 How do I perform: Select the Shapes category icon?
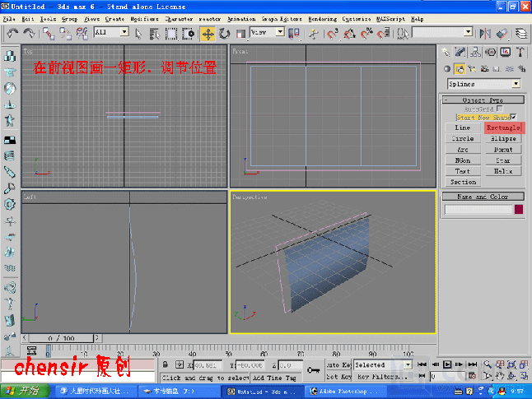[x=460, y=69]
